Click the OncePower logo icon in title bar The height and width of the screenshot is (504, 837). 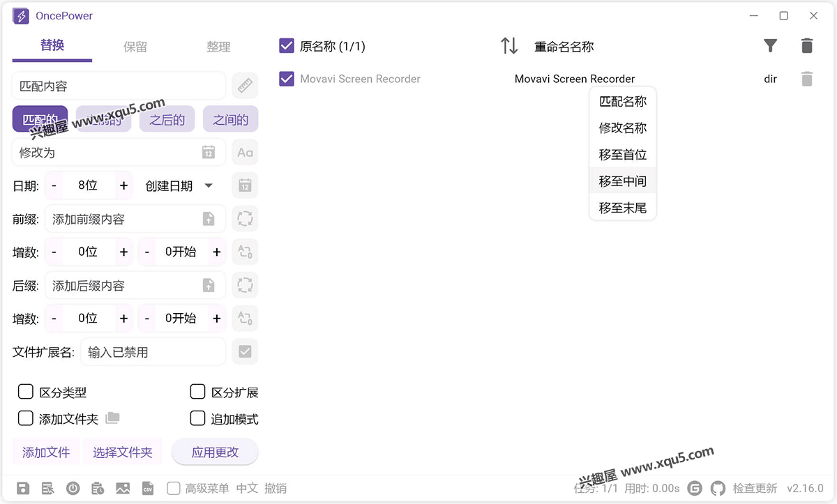(x=21, y=15)
